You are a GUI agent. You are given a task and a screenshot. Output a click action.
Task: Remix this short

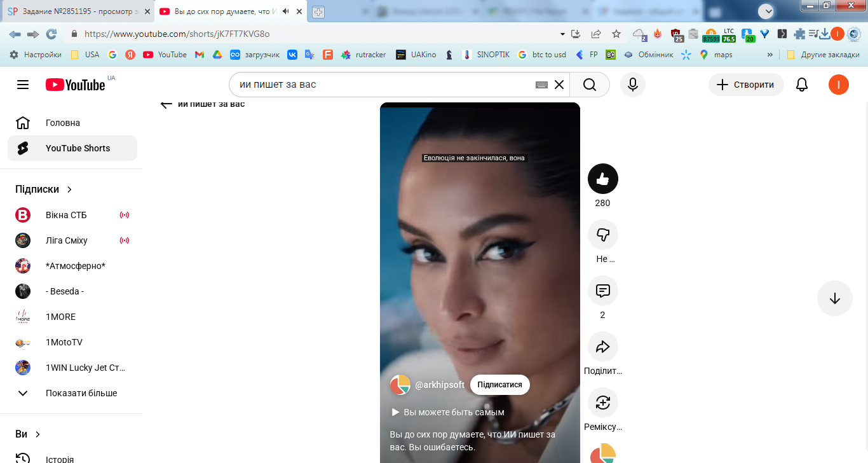[x=602, y=403]
